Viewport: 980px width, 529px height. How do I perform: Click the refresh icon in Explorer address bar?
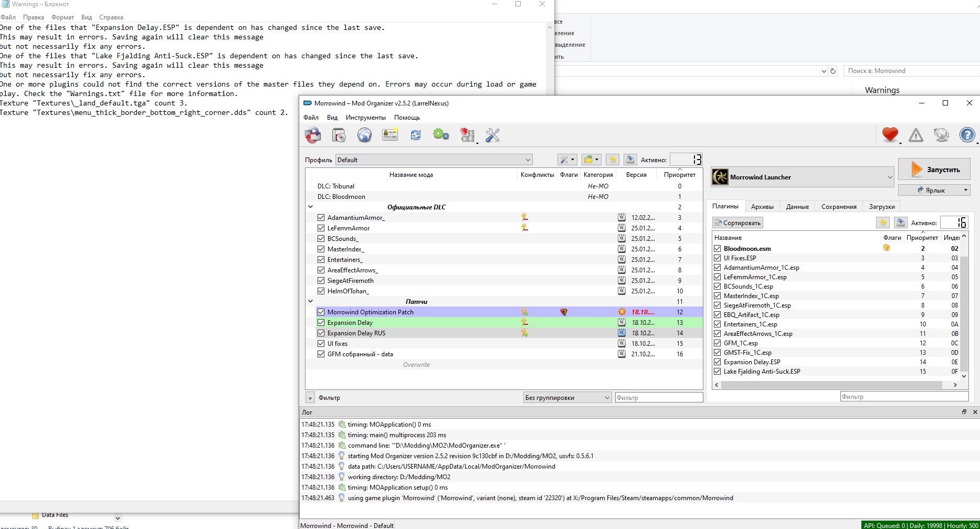point(833,71)
